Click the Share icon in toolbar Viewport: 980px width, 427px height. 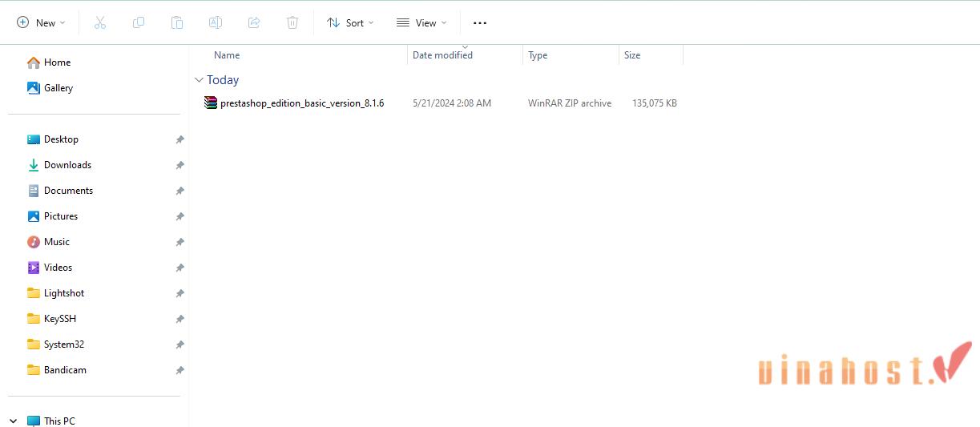pyautogui.click(x=254, y=23)
